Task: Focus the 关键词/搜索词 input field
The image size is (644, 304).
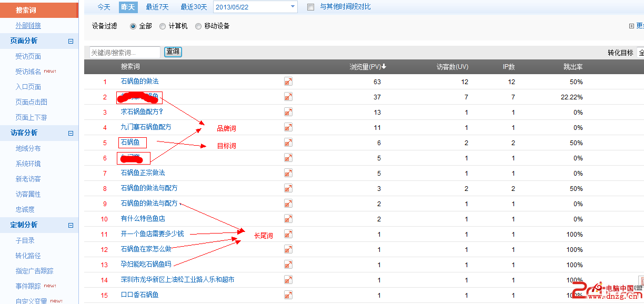Action: click(x=125, y=52)
